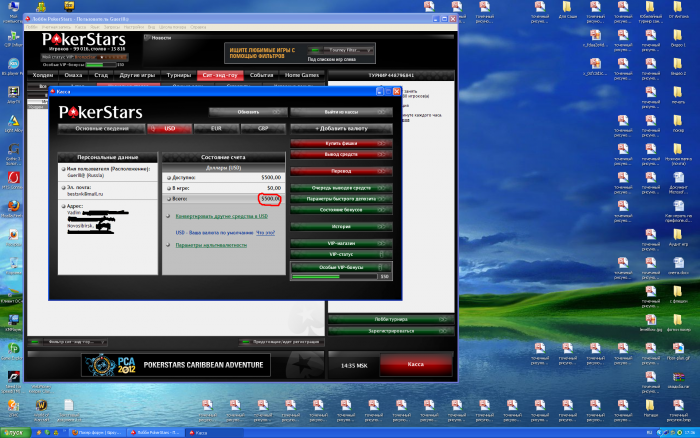Select EUR currency tab in cashier
The image size is (700, 438).
216,129
